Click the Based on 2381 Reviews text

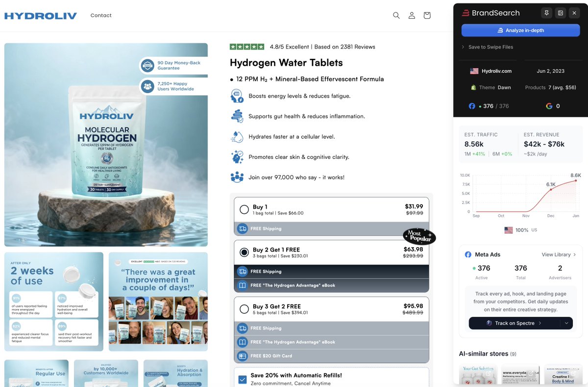pyautogui.click(x=345, y=47)
